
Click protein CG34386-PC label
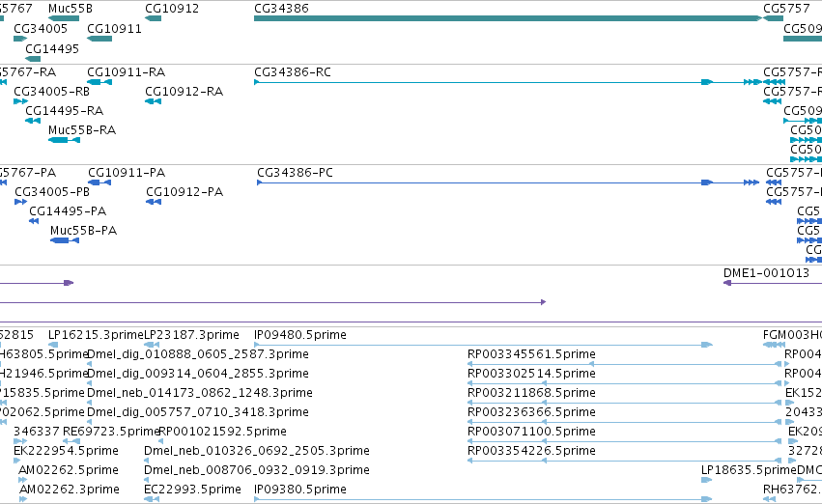[295, 173]
